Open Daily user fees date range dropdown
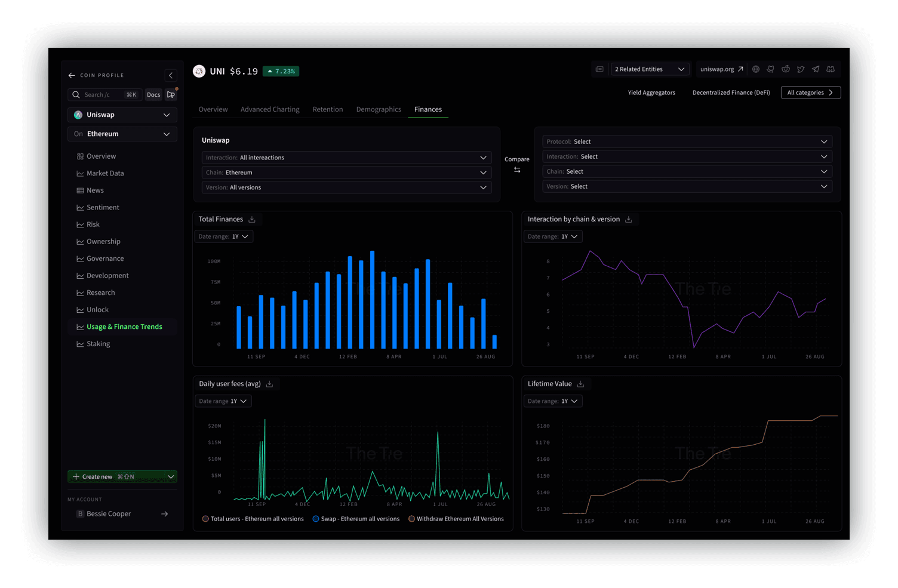This screenshot has width=898, height=588. pyautogui.click(x=223, y=402)
